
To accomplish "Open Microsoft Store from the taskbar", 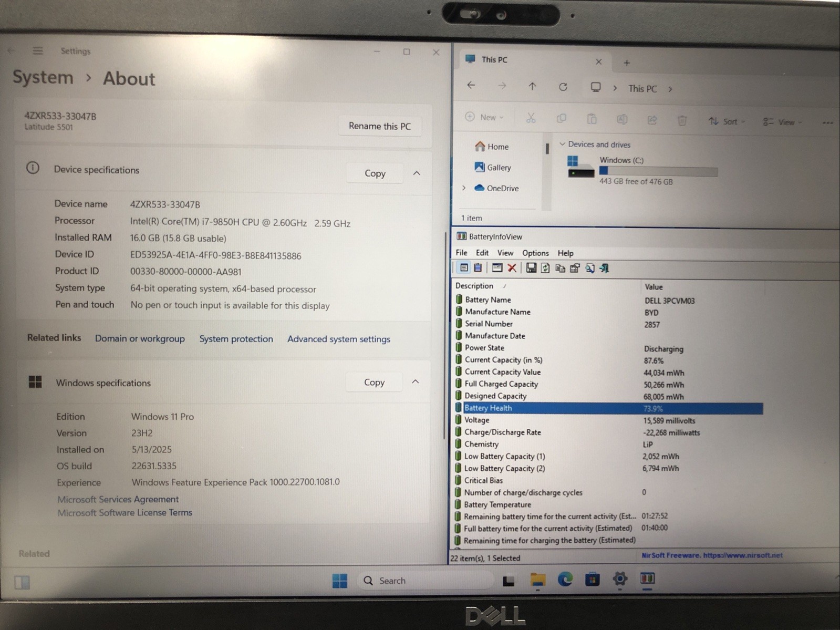I will pos(593,579).
